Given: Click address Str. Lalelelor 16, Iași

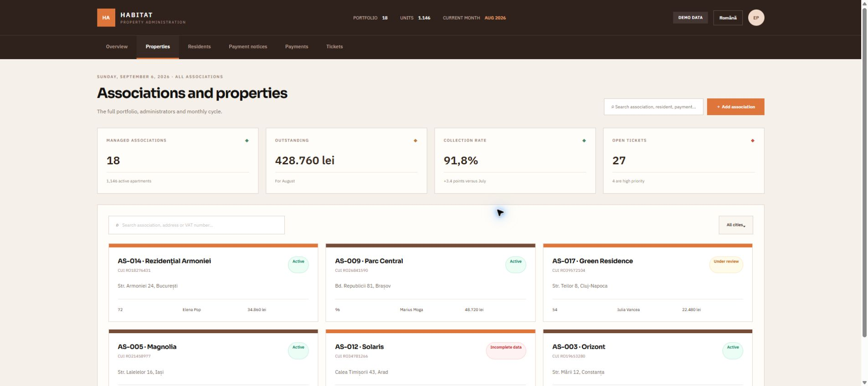Looking at the screenshot, I should point(140,372).
